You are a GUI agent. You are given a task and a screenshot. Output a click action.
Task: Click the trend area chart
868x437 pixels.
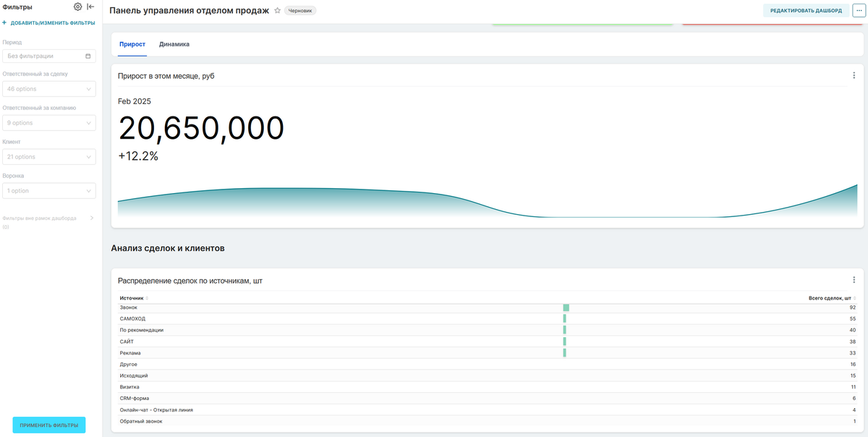coord(488,202)
